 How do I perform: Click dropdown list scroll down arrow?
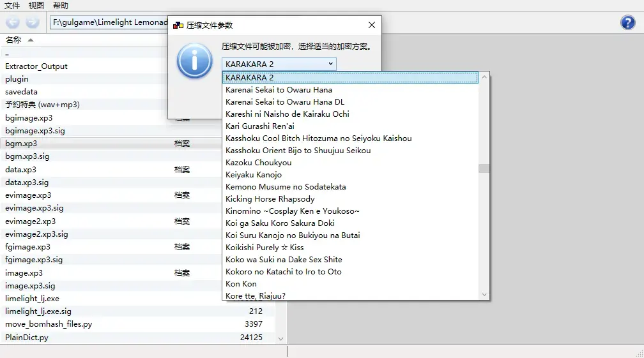point(484,294)
